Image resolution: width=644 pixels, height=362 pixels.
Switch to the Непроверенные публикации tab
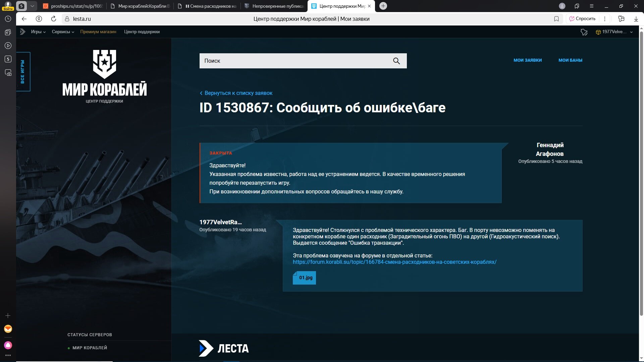[x=275, y=6]
